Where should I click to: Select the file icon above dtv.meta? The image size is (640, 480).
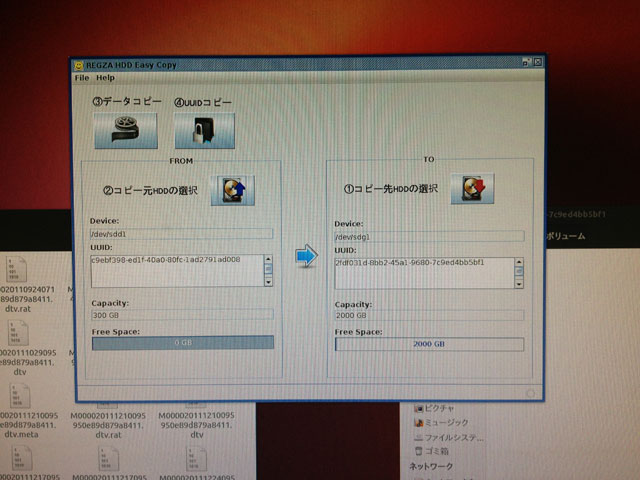tap(20, 396)
